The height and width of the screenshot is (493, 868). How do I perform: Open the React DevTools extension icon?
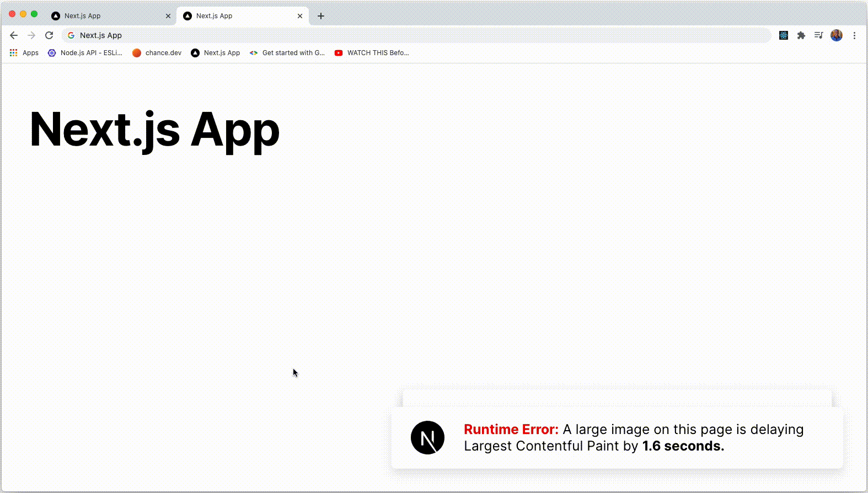pyautogui.click(x=784, y=35)
